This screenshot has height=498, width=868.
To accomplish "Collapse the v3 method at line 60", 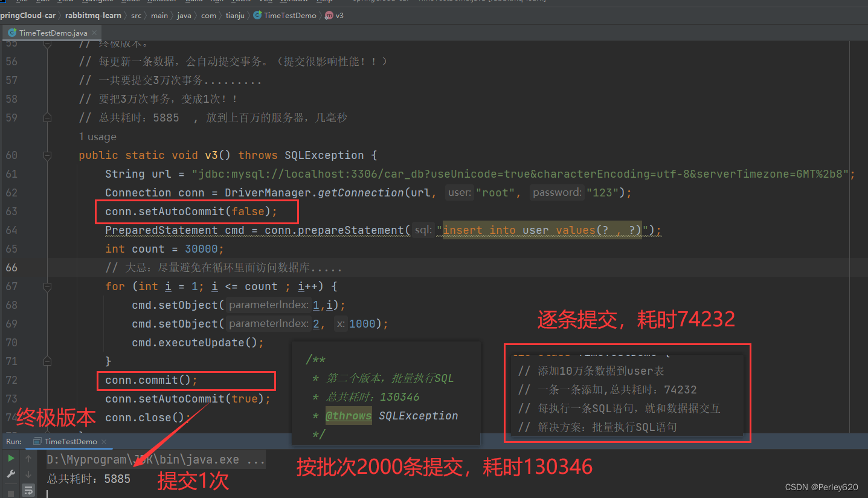I will coord(48,155).
